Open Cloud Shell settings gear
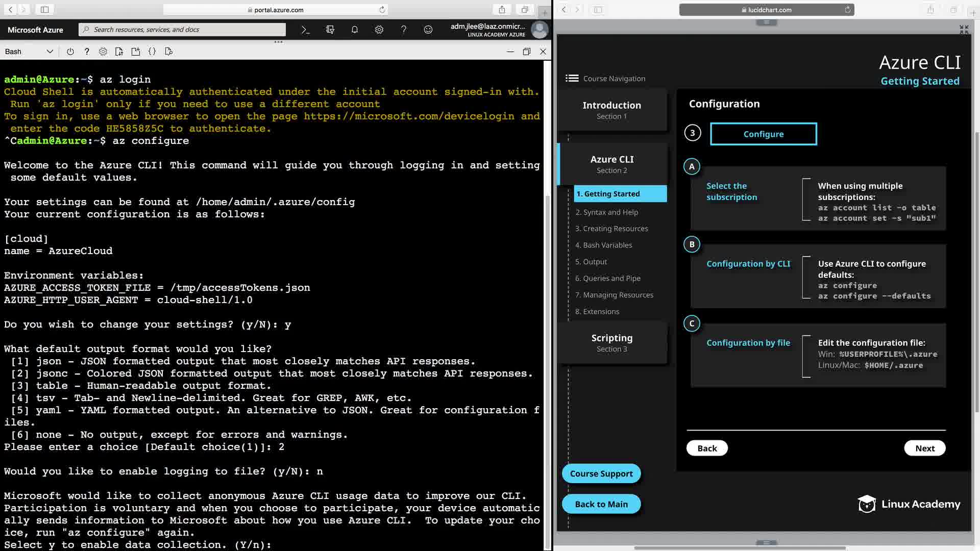 click(x=103, y=52)
